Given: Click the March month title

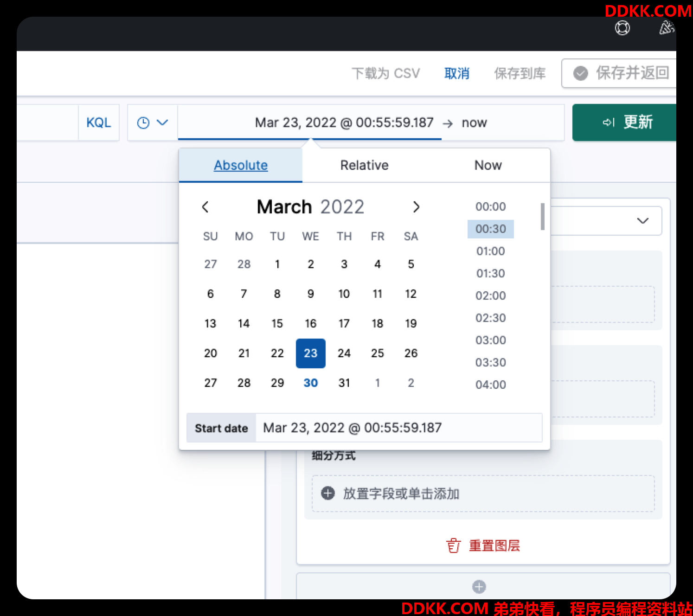Looking at the screenshot, I should (284, 207).
